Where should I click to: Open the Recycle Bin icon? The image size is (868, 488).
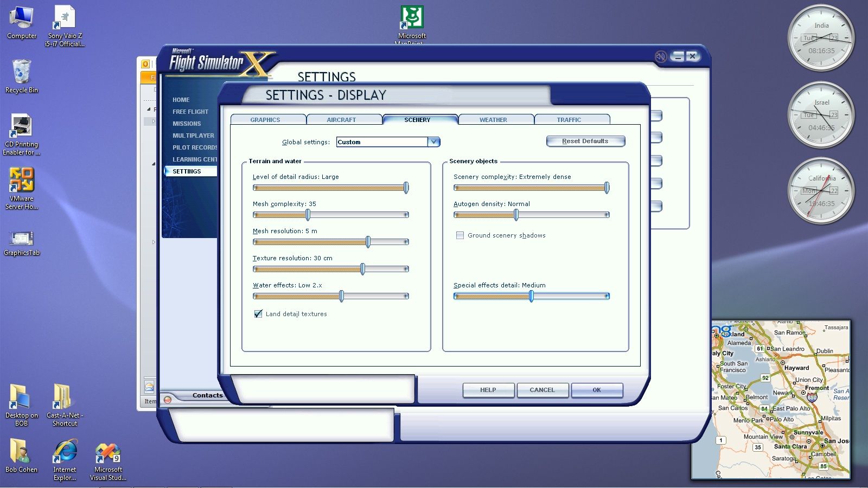pyautogui.click(x=21, y=76)
